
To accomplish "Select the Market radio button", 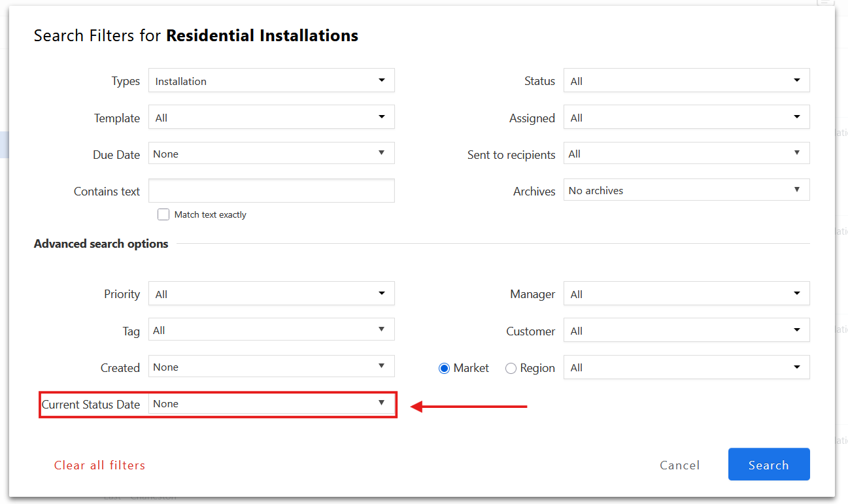I will 445,368.
